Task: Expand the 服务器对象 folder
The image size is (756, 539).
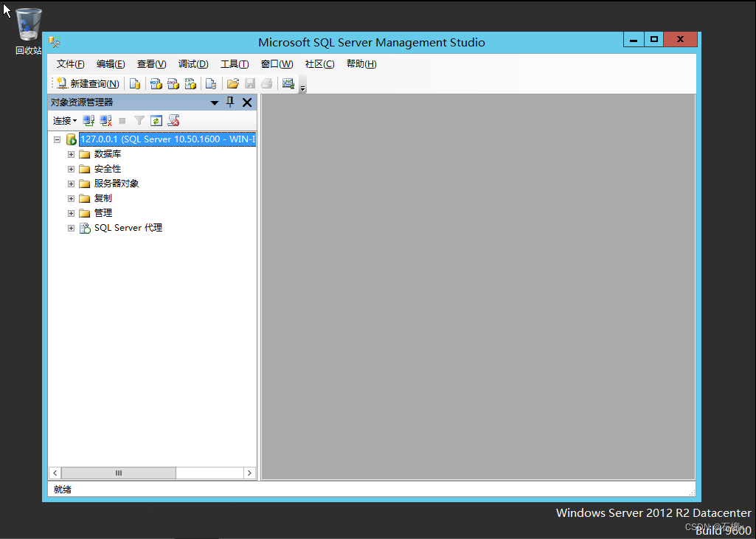Action: click(x=71, y=184)
